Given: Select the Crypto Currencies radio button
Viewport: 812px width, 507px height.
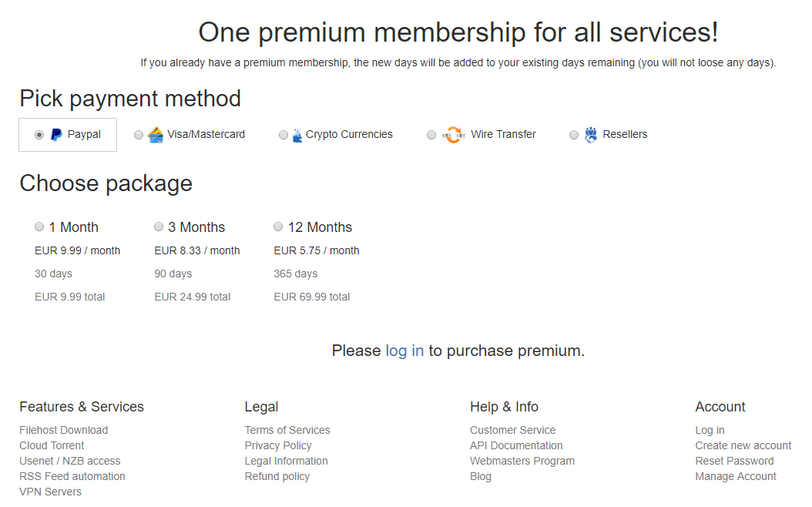Looking at the screenshot, I should pyautogui.click(x=284, y=135).
